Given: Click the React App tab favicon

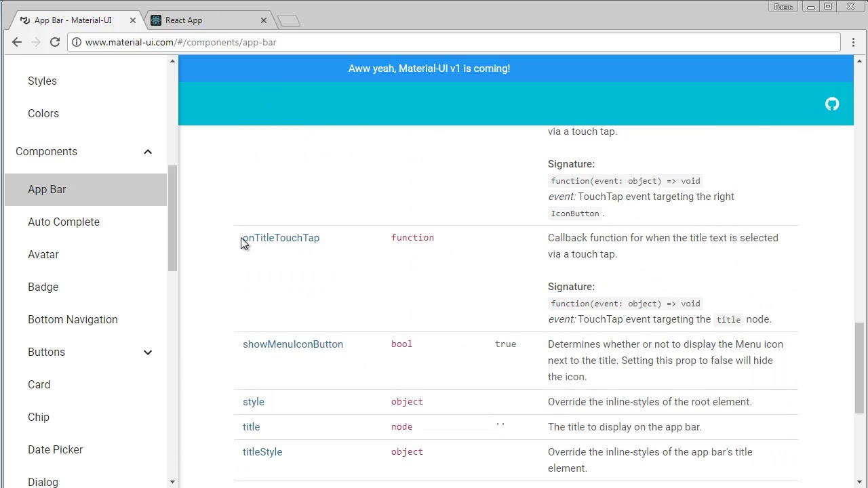Looking at the screenshot, I should (x=156, y=20).
